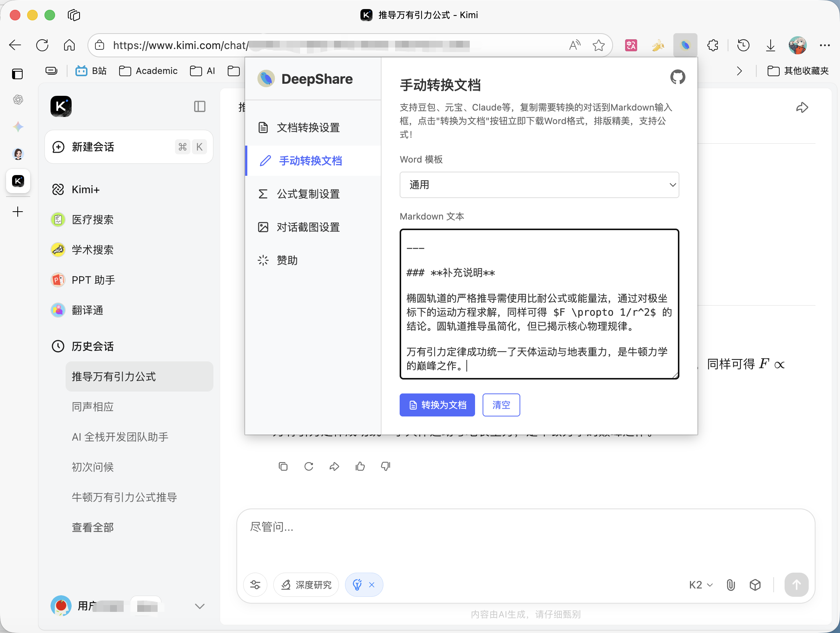Screen dimensions: 840x633
Task: Share the conversation via the share icon
Action: tap(802, 107)
